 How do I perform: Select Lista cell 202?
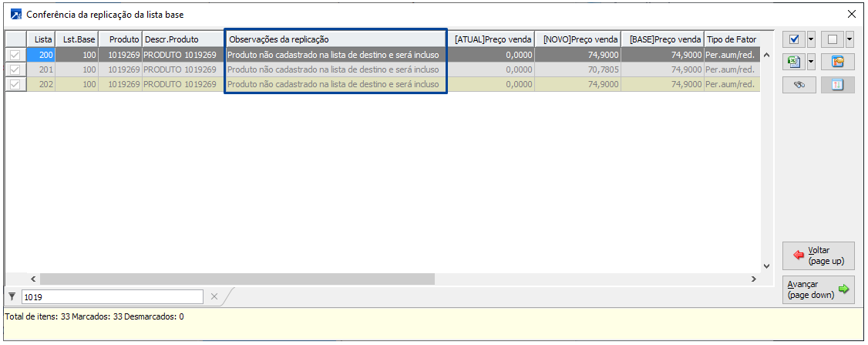(x=41, y=84)
